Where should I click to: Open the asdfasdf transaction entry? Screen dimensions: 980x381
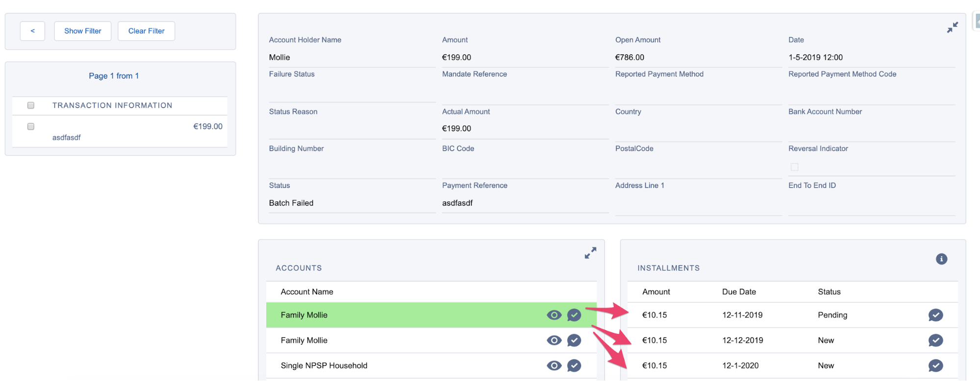67,138
